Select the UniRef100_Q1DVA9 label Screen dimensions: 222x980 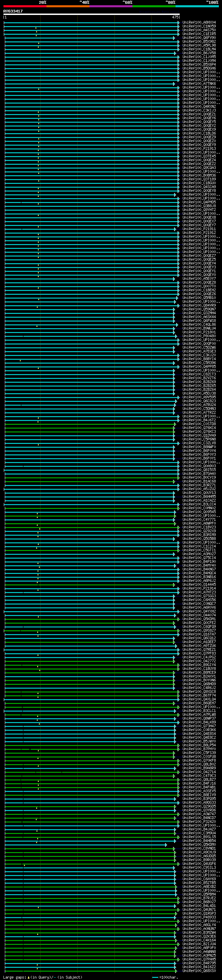(199, 435)
